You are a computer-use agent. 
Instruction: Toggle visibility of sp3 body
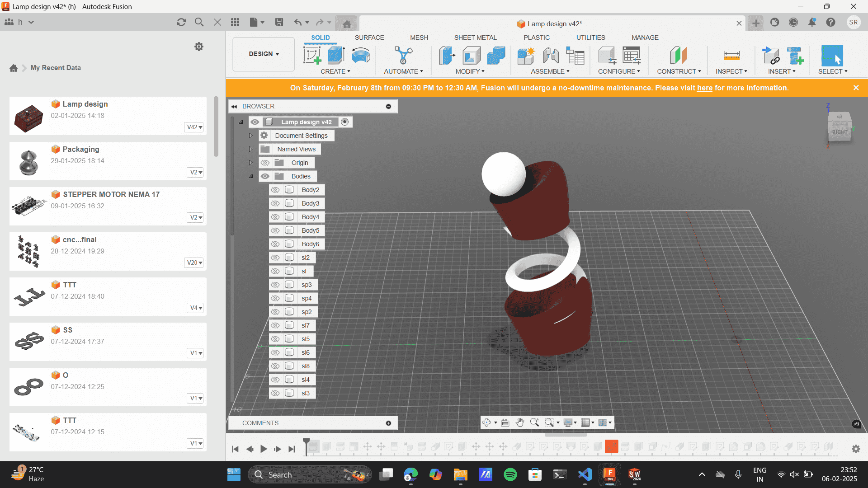(x=275, y=285)
